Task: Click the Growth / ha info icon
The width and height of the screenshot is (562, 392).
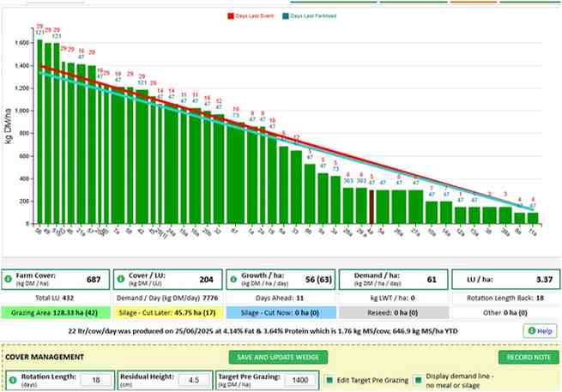Action: tap(233, 279)
